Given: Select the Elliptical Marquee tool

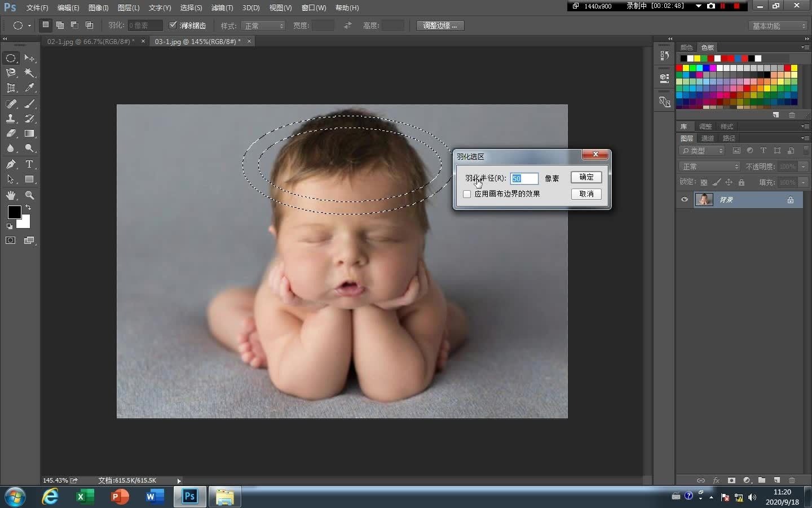Looking at the screenshot, I should point(11,58).
